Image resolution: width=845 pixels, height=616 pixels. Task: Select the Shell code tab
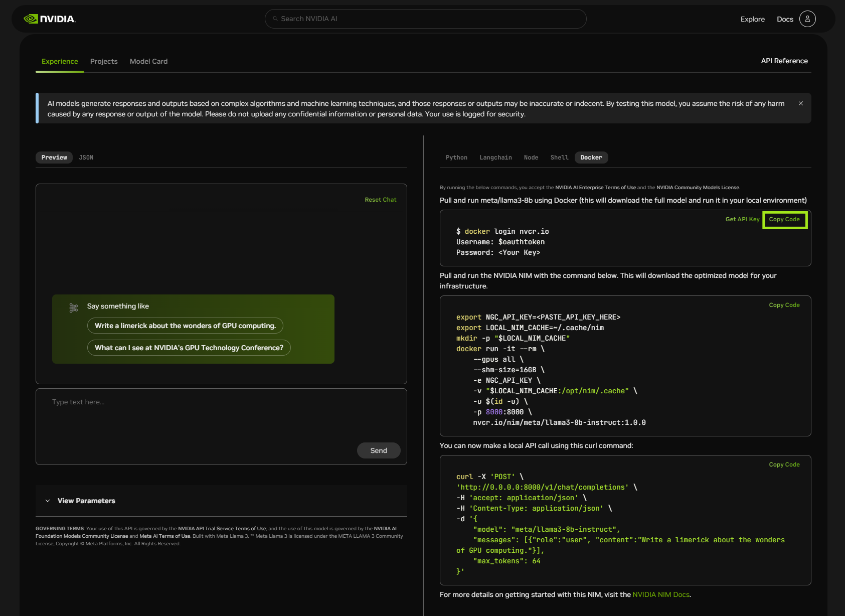559,158
